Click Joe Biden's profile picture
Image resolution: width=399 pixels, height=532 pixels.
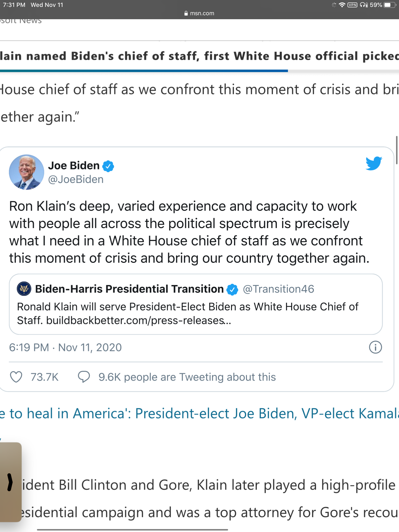[x=26, y=172]
